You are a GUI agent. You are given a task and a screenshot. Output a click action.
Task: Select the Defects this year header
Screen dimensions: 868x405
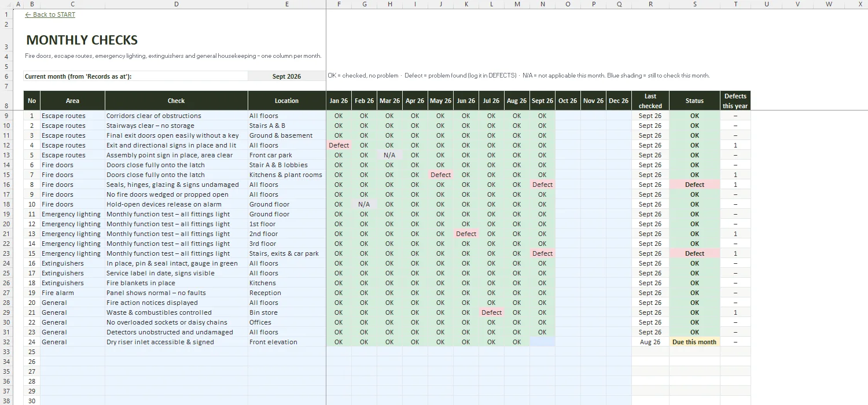point(735,101)
